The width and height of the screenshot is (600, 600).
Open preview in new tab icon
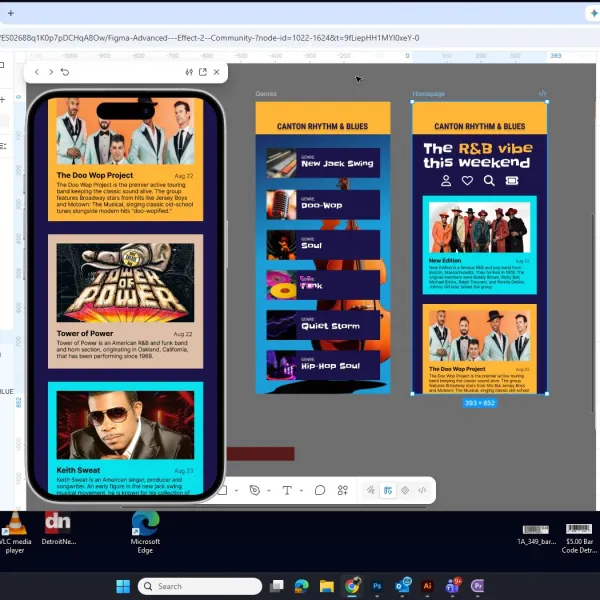(203, 72)
